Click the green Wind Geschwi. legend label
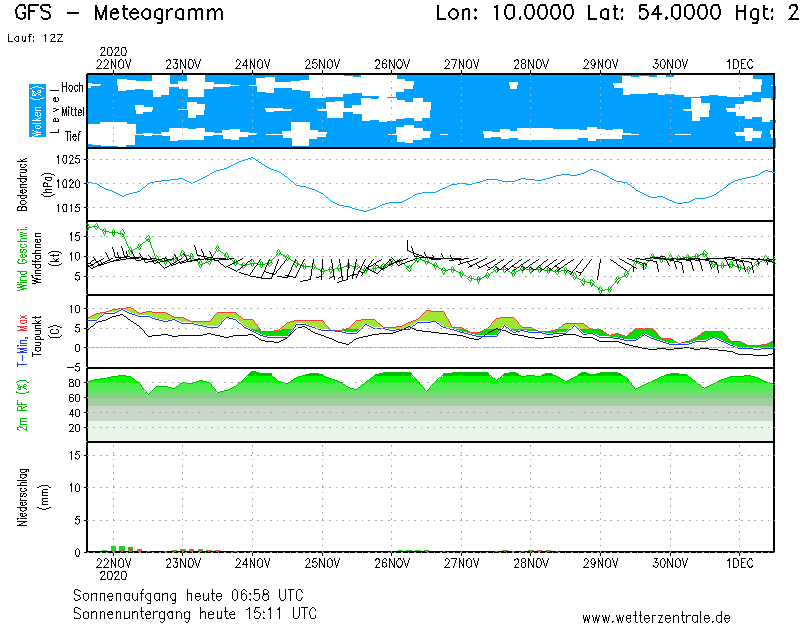The height and width of the screenshot is (625, 800). (x=22, y=258)
